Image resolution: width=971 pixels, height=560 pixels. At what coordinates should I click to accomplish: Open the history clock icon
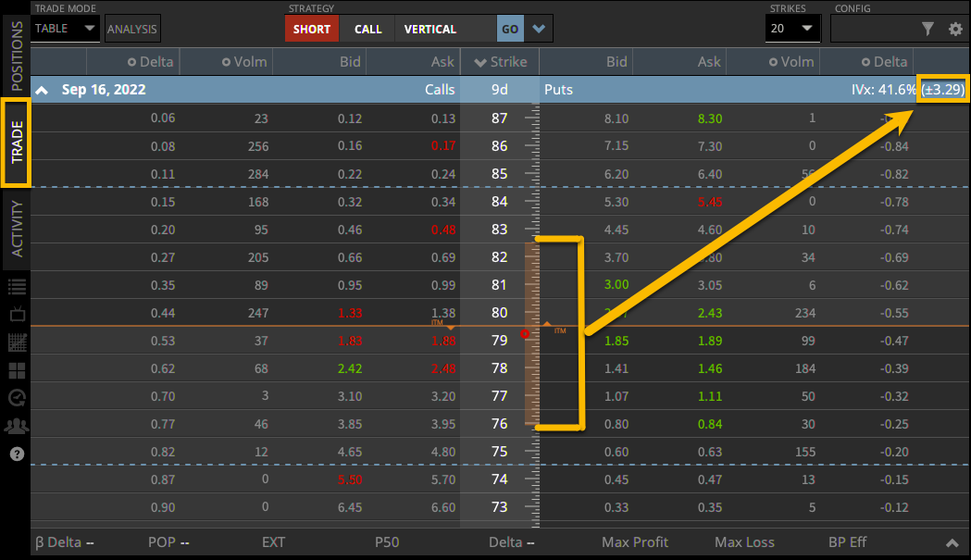[x=17, y=398]
